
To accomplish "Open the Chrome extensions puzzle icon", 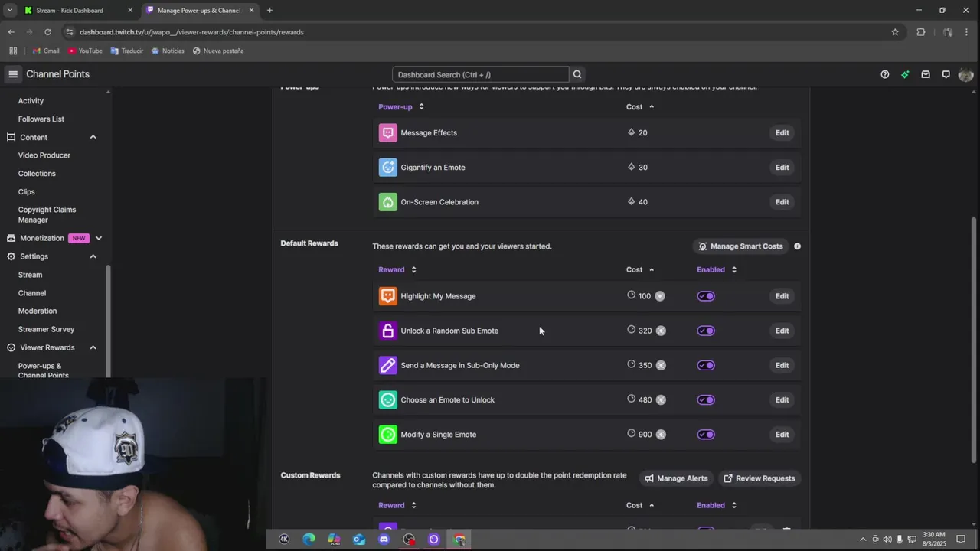I will (921, 32).
